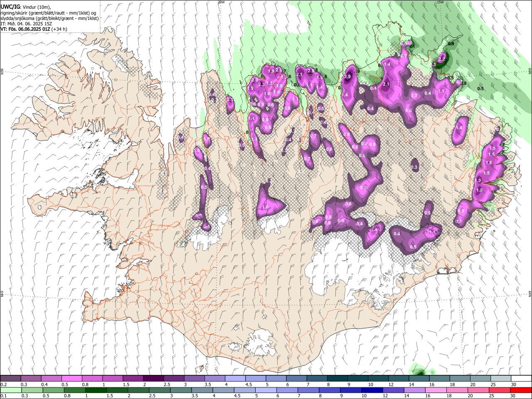Select the 2.5 swatch in lower rain legend
This screenshot has width=532, height=399.
pos(159,390)
